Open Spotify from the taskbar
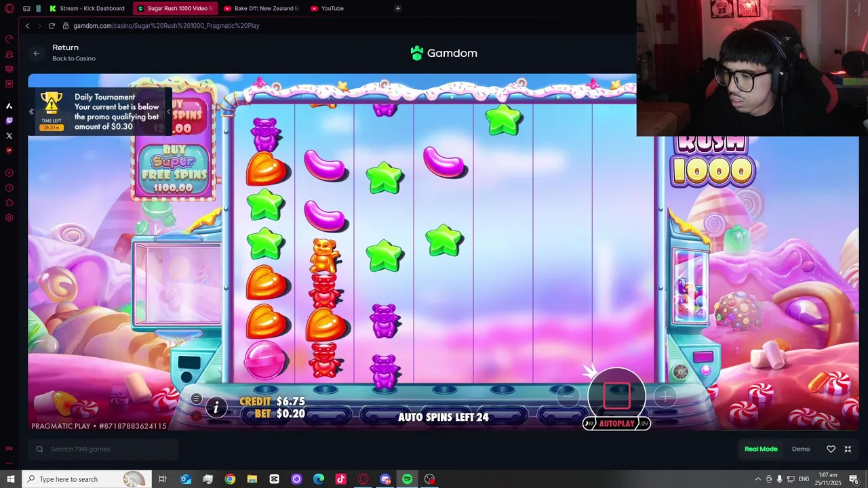The width and height of the screenshot is (868, 488). [x=407, y=479]
